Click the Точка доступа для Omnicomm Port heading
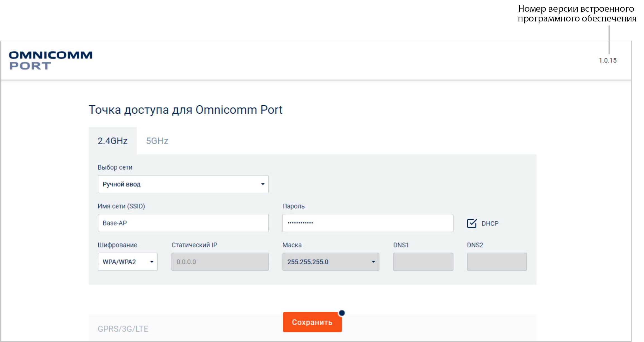This screenshot has height=342, width=644. coord(185,110)
